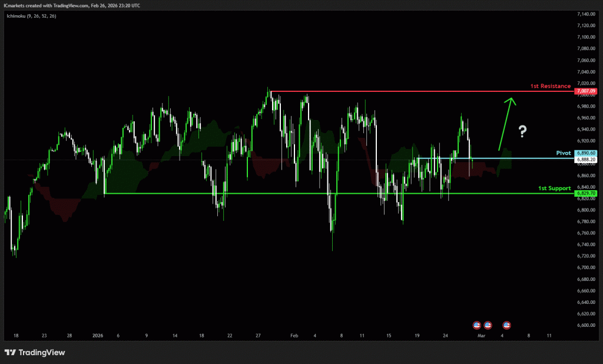The image size is (603, 364).
Task: Click the rightmost US flag event icon
Action: (506, 325)
